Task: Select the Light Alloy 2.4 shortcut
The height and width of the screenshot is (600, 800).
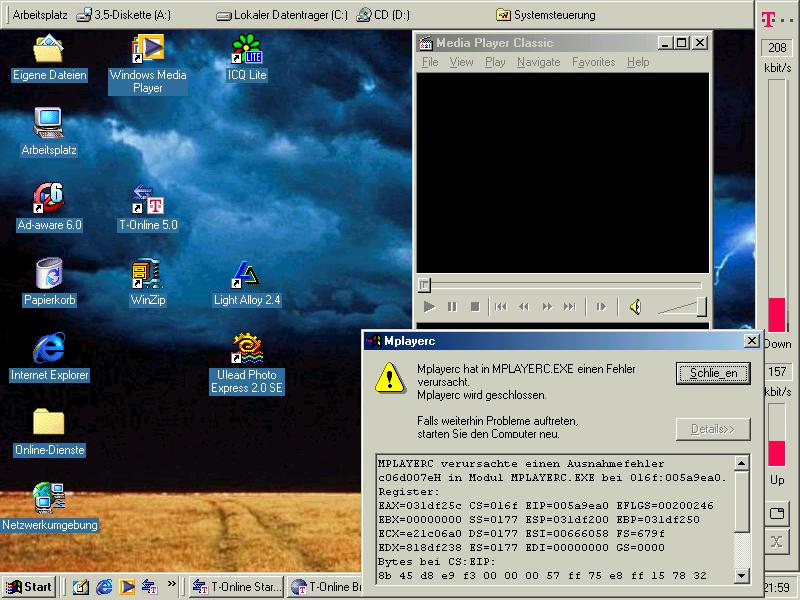Action: click(247, 282)
